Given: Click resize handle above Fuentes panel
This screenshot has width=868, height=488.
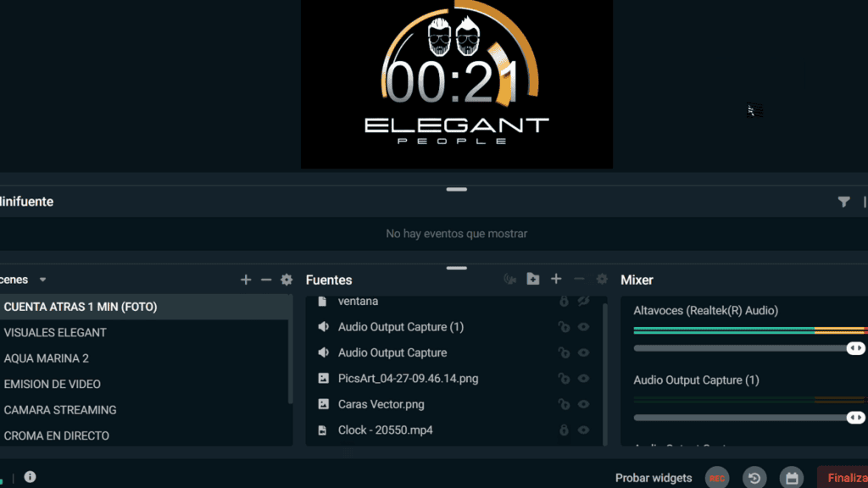Looking at the screenshot, I should [457, 269].
